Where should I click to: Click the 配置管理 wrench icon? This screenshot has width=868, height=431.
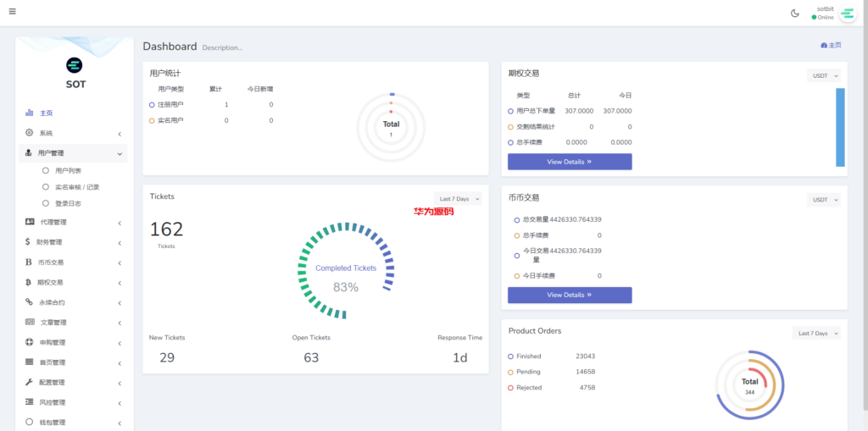pos(30,383)
